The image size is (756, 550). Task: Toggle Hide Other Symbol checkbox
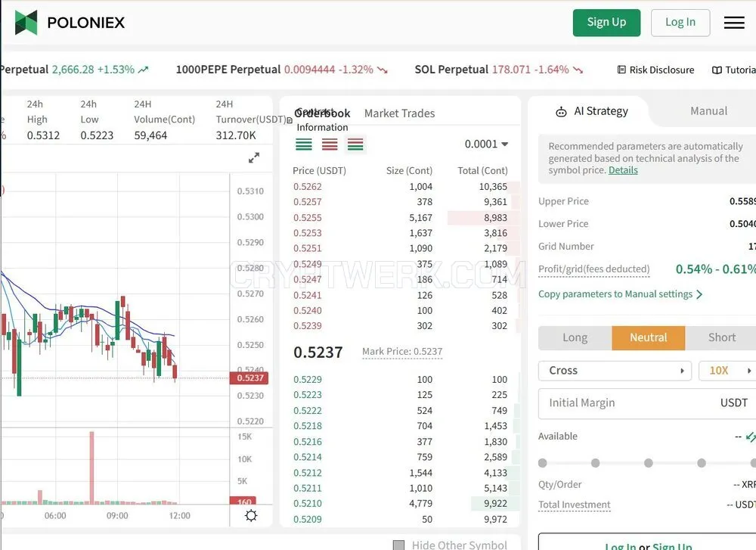point(398,545)
